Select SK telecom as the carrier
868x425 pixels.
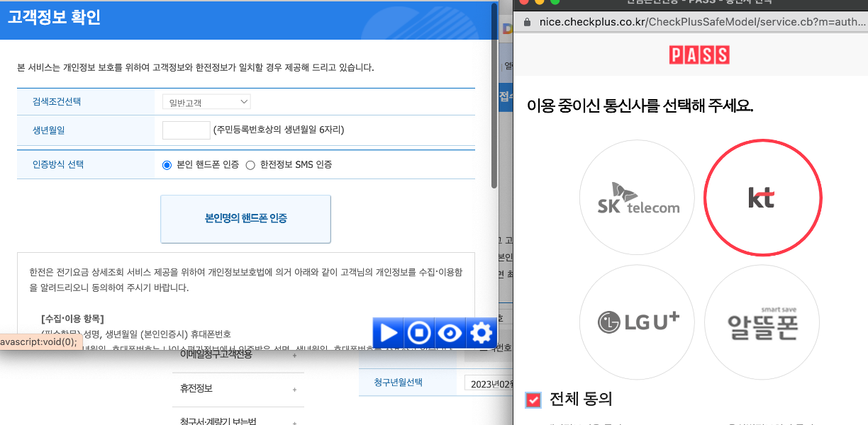coord(637,197)
